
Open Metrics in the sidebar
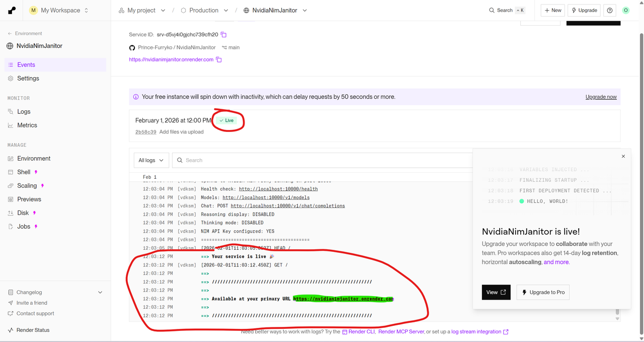(x=55, y=125)
